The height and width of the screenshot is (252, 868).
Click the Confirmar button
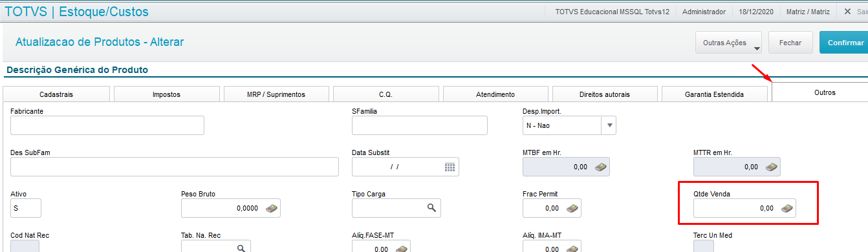[844, 43]
